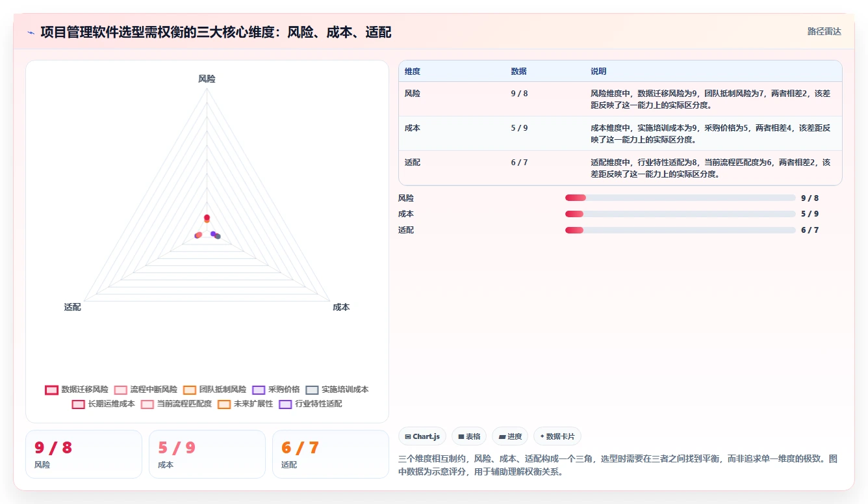Toggle the 数据迁移风险 legend item
This screenshot has height=504, width=868.
point(77,390)
